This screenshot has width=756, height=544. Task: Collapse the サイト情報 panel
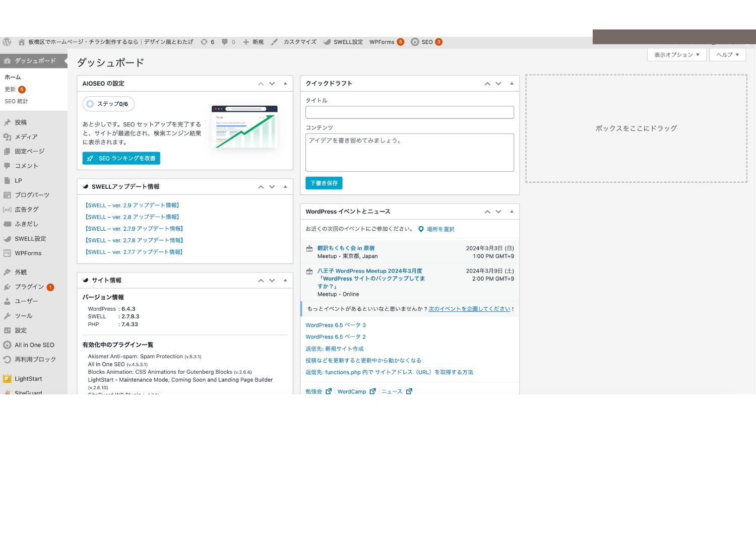coord(285,281)
